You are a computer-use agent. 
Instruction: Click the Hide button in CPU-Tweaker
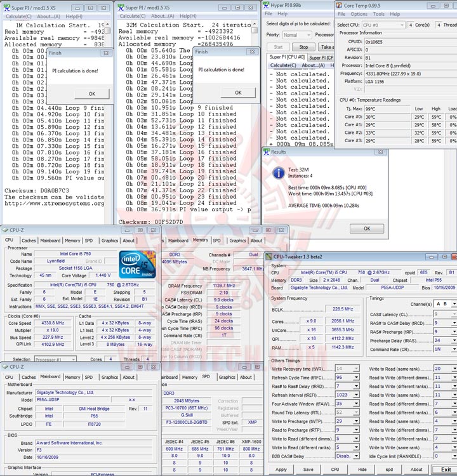point(362,469)
